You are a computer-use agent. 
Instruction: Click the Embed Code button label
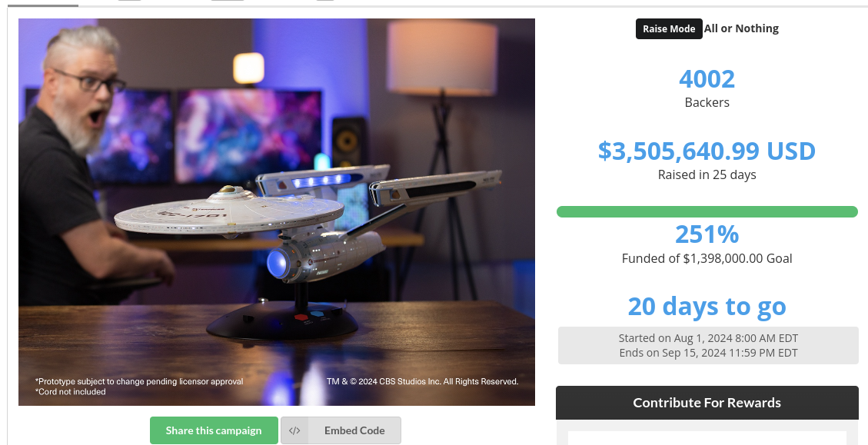(x=354, y=430)
